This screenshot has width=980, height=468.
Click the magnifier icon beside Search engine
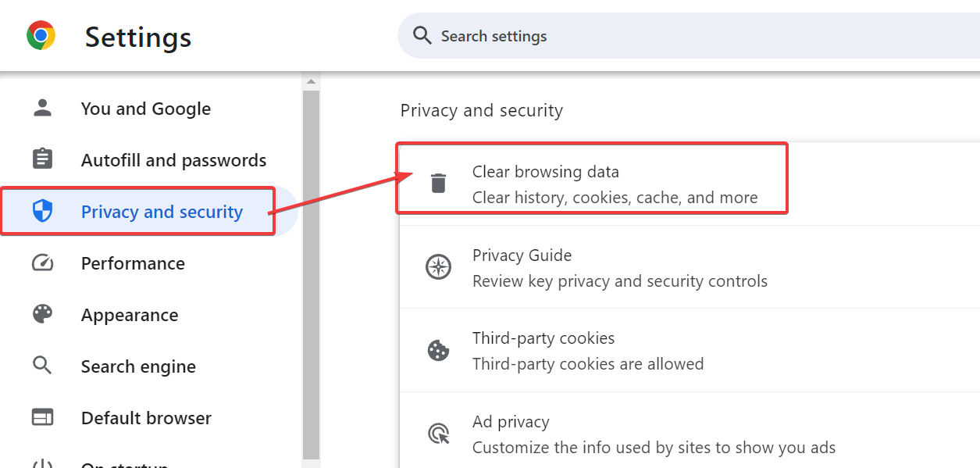(41, 366)
